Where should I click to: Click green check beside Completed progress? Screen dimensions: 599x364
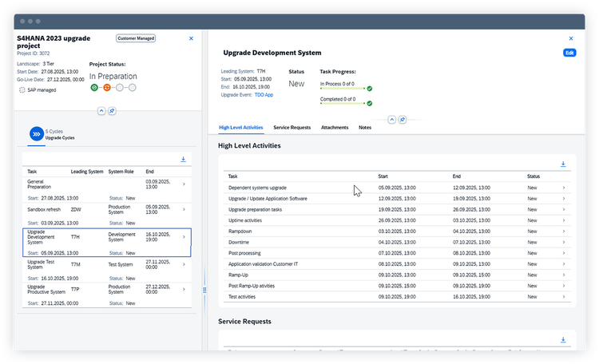pos(370,104)
